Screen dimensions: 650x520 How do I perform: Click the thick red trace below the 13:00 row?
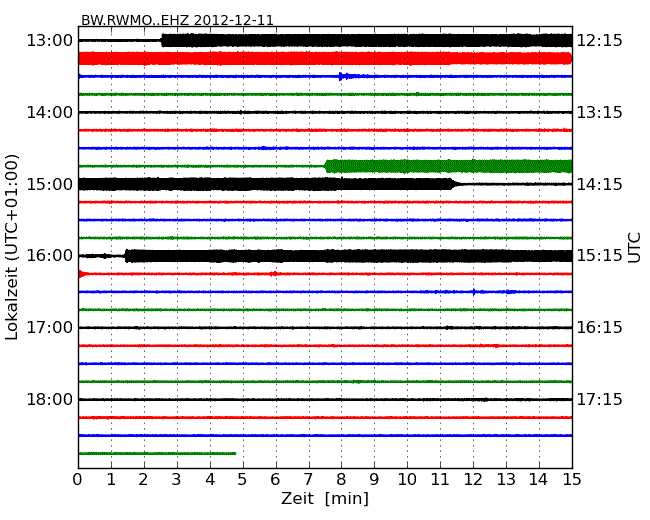pyautogui.click(x=325, y=58)
